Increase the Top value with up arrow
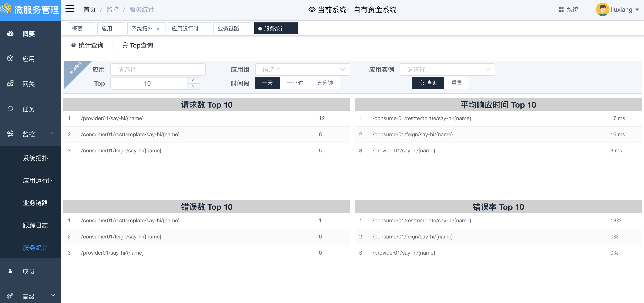This screenshot has width=644, height=303. [x=194, y=80]
